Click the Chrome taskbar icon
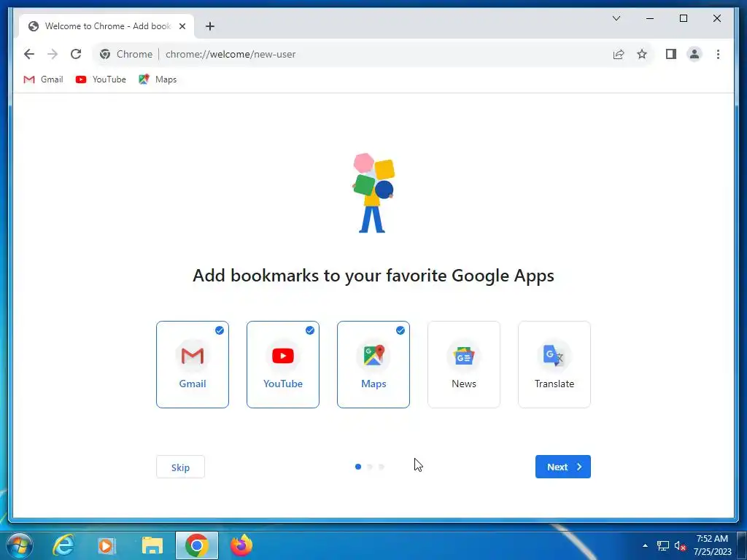 [197, 545]
